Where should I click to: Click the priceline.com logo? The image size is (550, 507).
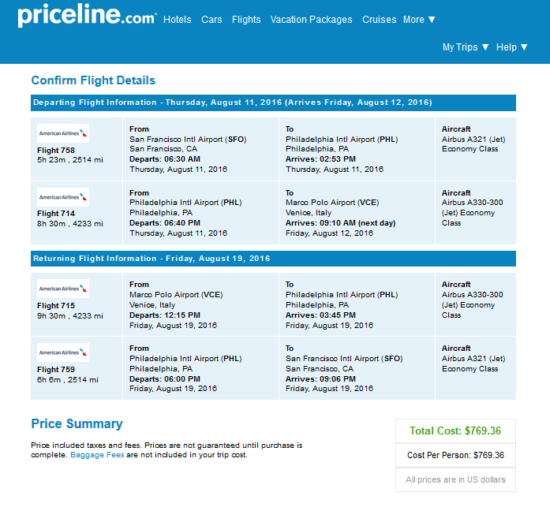[x=87, y=15]
